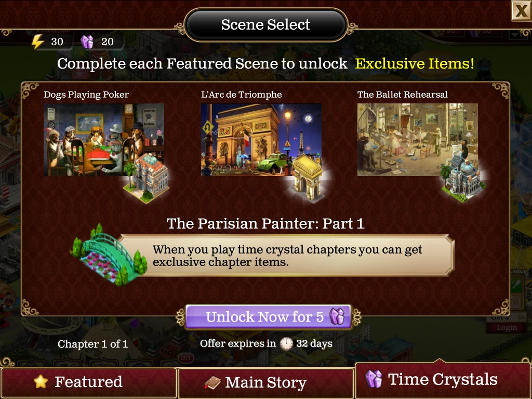Screen dimensions: 532x399
Task: Select the golden Arc de Triomphe reward icon
Action: 308,178
